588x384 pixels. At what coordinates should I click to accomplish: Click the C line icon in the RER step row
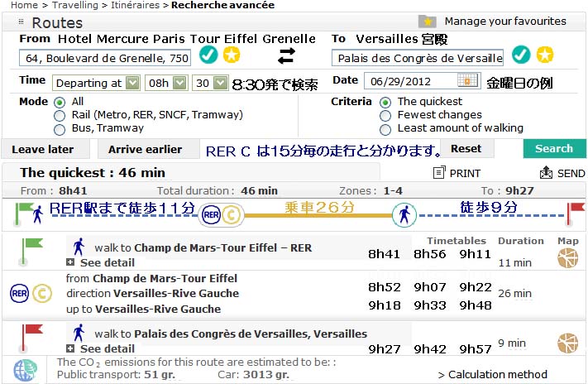[x=42, y=293]
